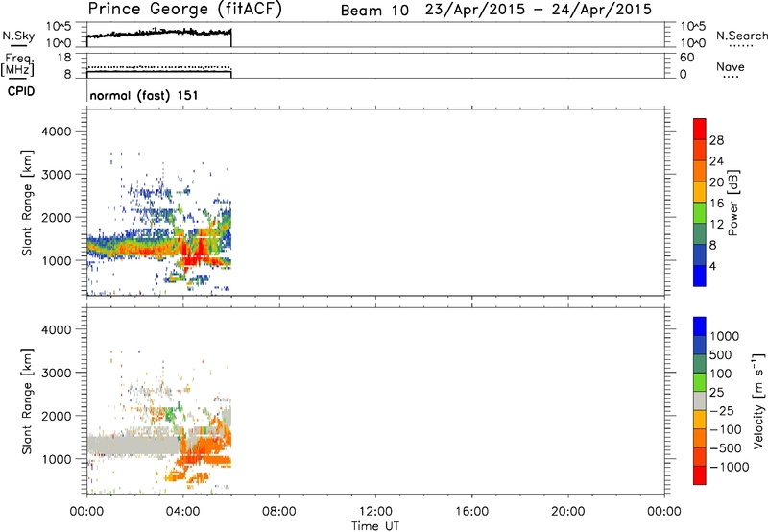Click the "10^0" tick beside N.Sky

(59, 43)
